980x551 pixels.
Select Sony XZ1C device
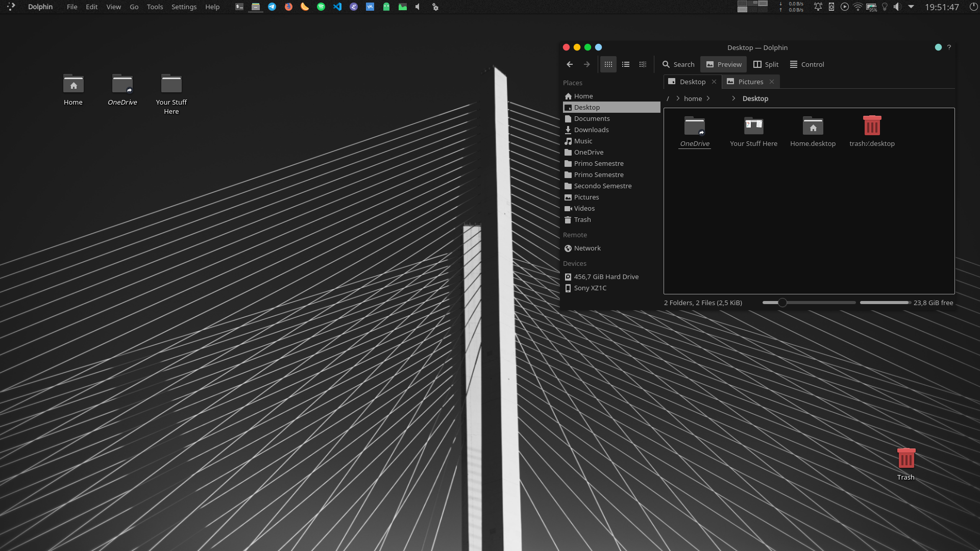coord(611,288)
